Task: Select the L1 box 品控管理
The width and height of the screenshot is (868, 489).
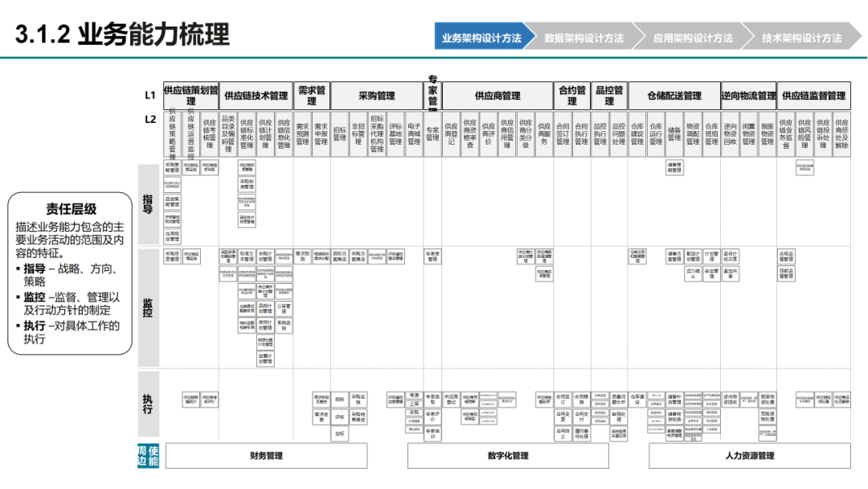Action: click(609, 95)
